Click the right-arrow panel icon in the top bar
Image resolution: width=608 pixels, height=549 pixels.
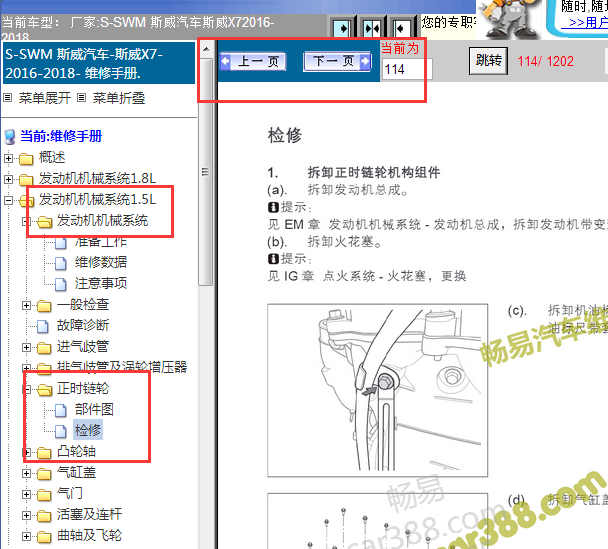(342, 28)
